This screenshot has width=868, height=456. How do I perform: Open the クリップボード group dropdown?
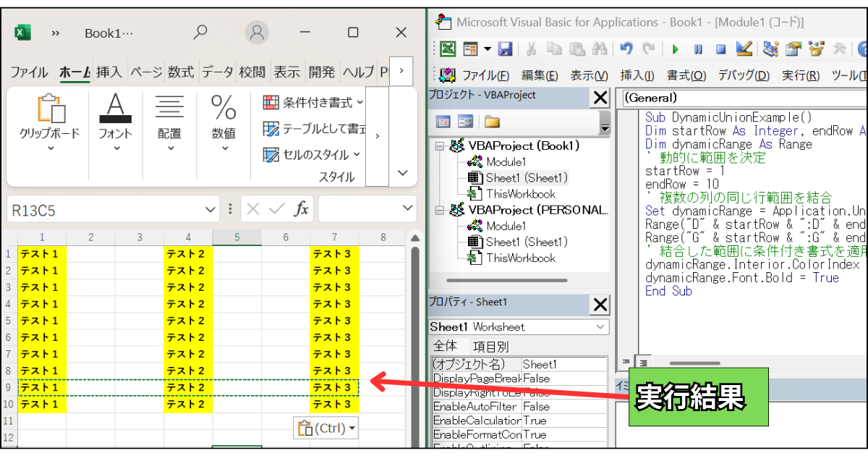click(51, 148)
